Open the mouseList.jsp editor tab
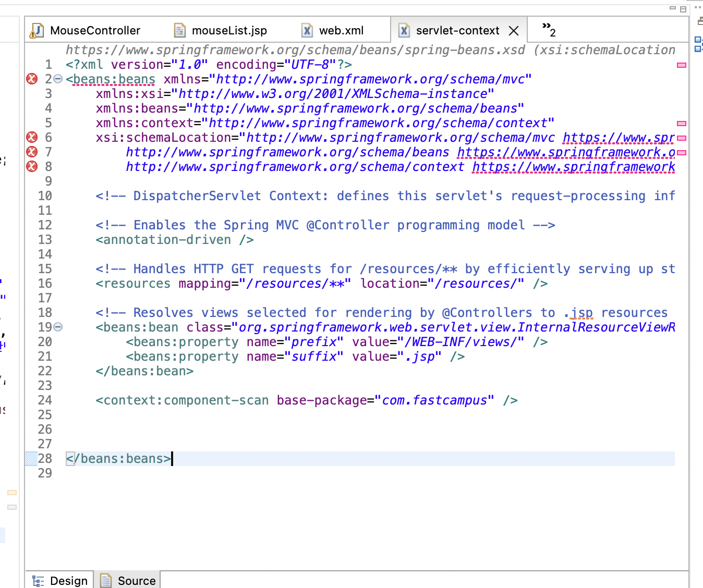The image size is (703, 588). tap(220, 30)
